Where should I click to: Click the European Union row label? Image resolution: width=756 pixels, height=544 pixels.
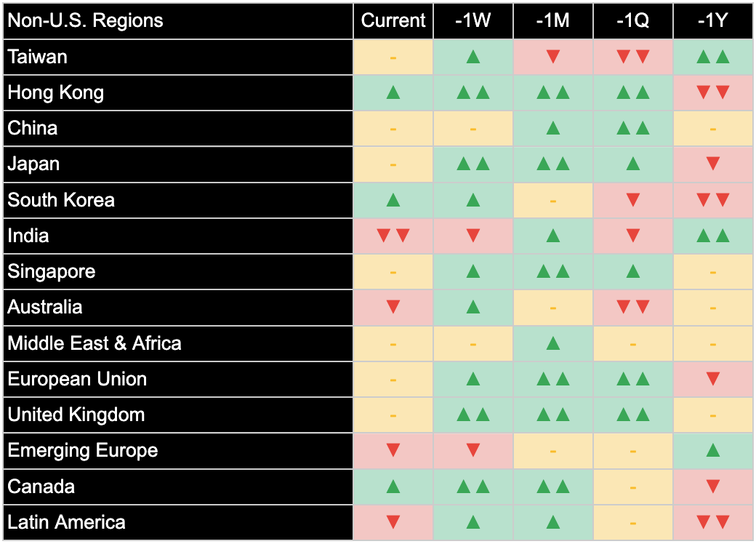point(78,379)
